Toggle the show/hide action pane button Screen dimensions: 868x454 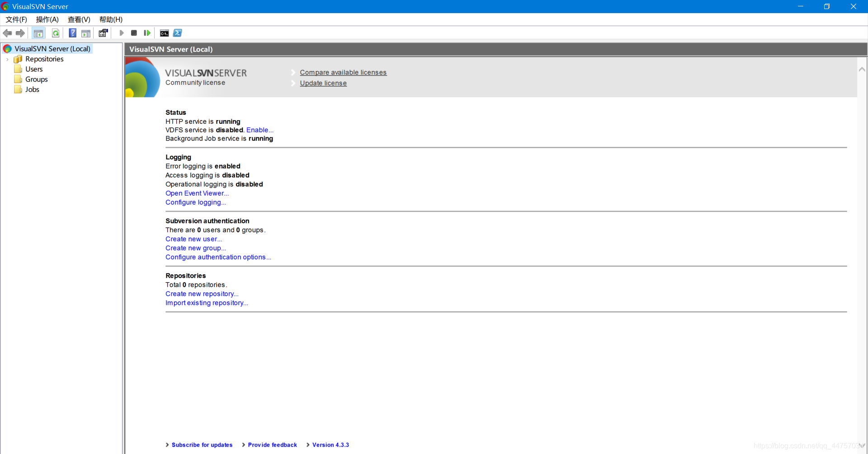tap(86, 33)
